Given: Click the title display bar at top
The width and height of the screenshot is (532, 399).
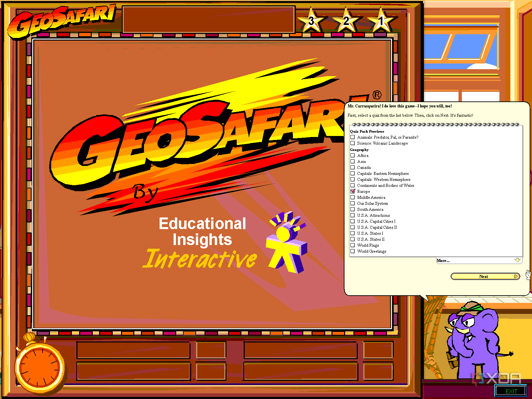Looking at the screenshot, I should (209, 19).
